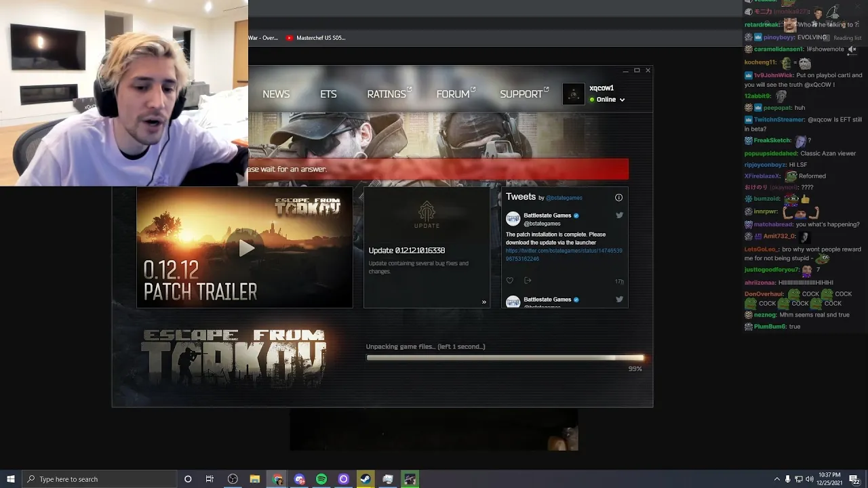Open the FORUM link in launcher header

point(456,94)
